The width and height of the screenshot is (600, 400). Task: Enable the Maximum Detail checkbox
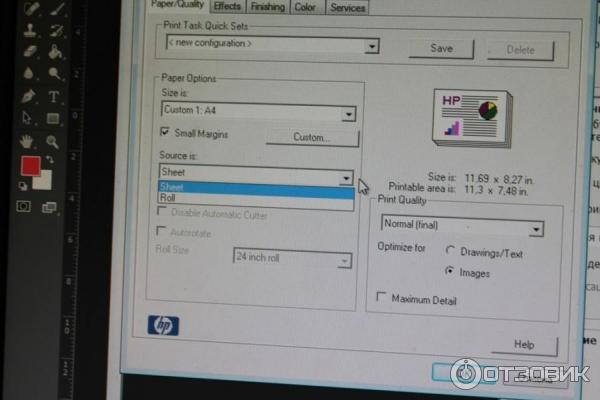point(381,297)
